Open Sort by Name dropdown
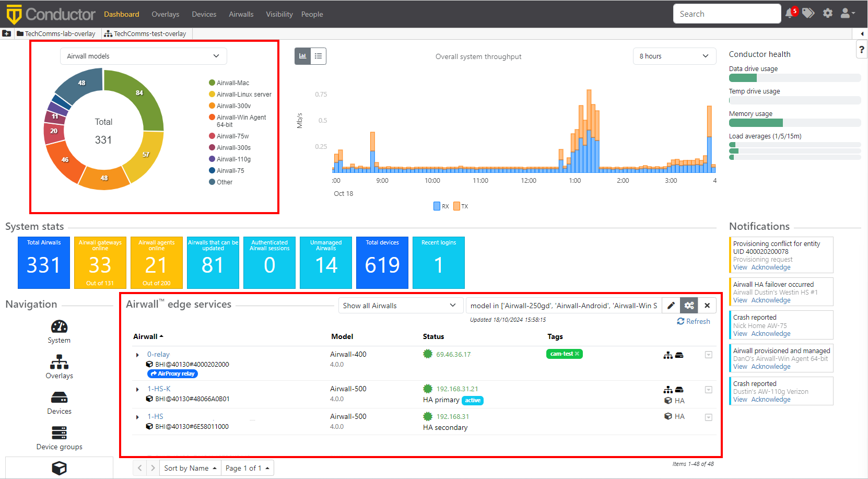 (190, 468)
